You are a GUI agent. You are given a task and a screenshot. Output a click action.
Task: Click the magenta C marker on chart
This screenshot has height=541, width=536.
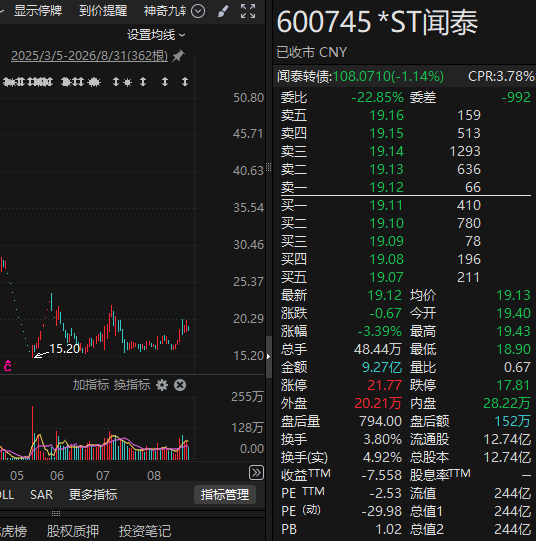click(x=8, y=366)
